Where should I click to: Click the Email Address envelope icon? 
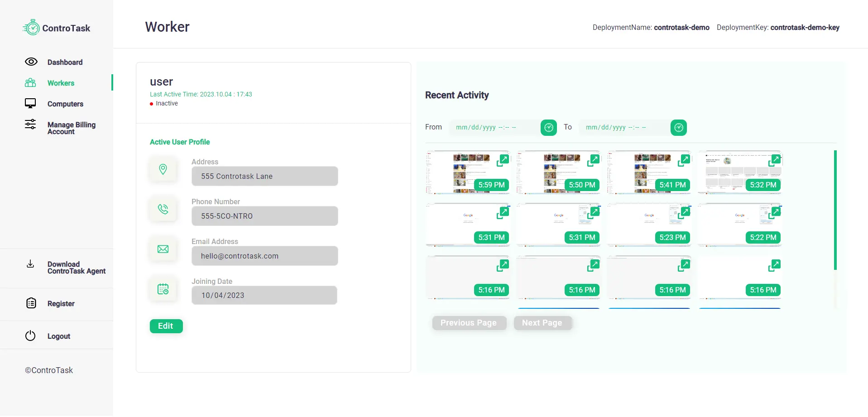(163, 249)
